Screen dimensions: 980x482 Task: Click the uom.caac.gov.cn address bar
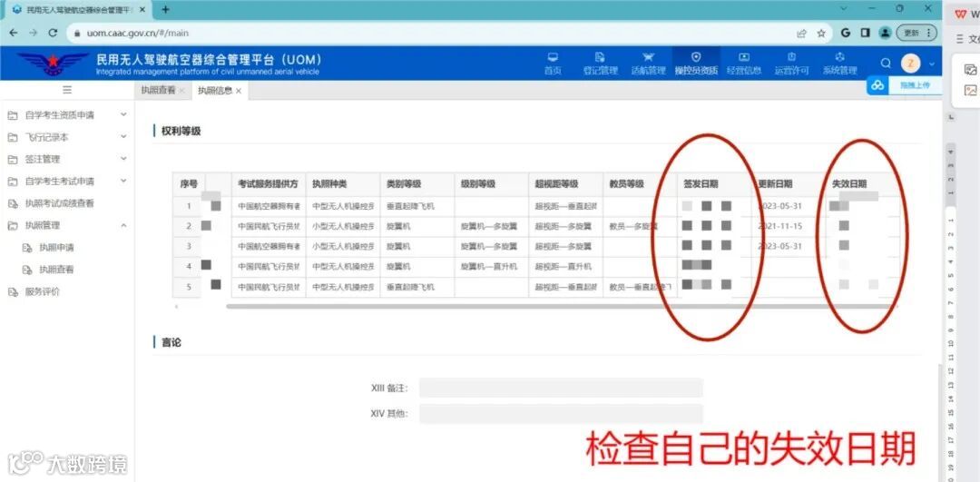[x=138, y=34]
